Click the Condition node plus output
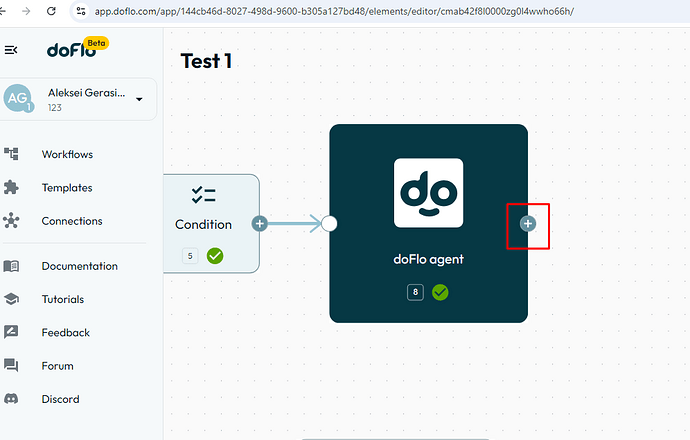The width and height of the screenshot is (690, 440). point(260,224)
